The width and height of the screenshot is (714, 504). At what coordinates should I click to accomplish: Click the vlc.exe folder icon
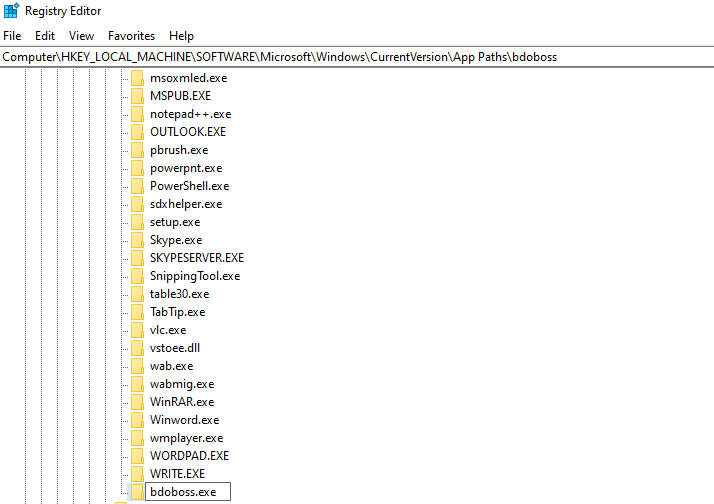137,330
